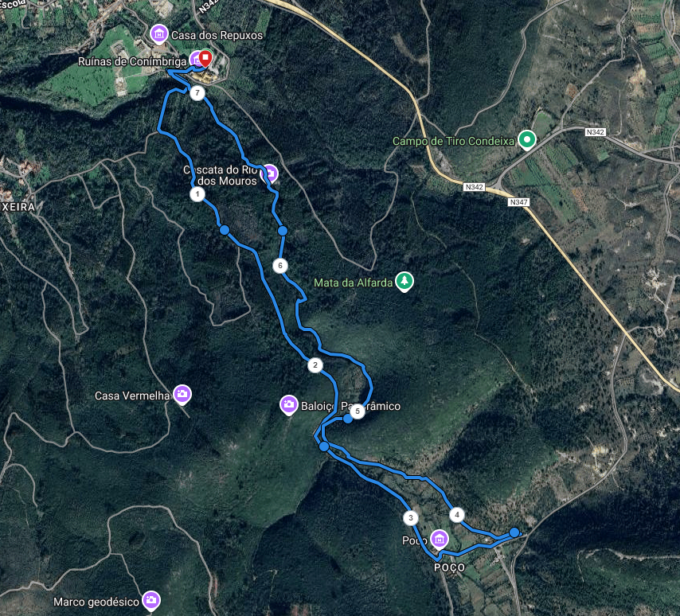
Task: Open the Casa Vermelha camera icon
Action: coord(182,394)
